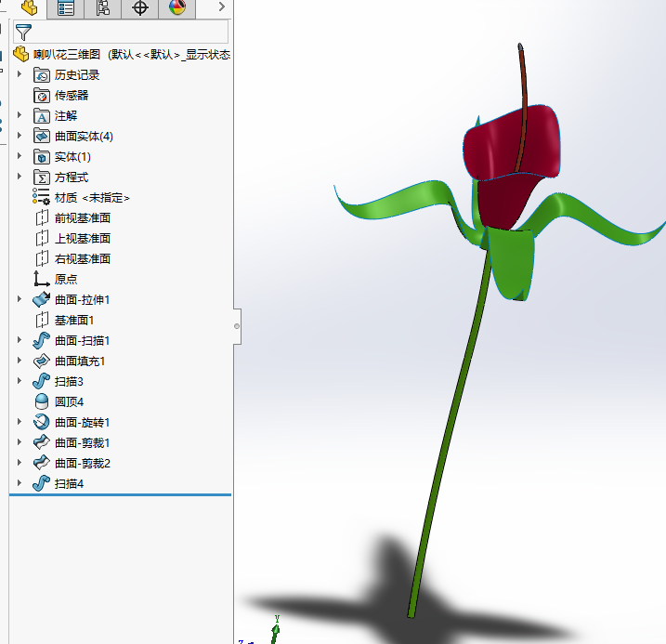
Task: Select the 前视基准面 plane
Action: coord(82,217)
